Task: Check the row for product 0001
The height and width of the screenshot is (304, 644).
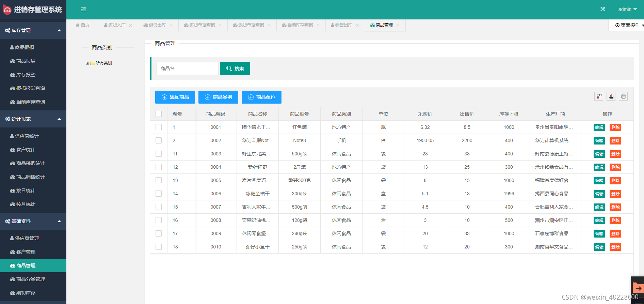Action: 159,127
